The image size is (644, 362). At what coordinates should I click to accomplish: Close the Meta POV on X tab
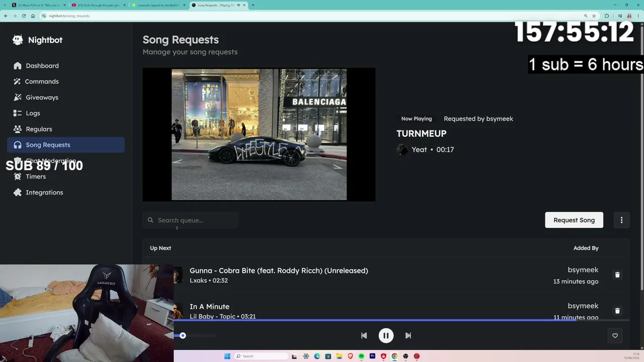65,5
